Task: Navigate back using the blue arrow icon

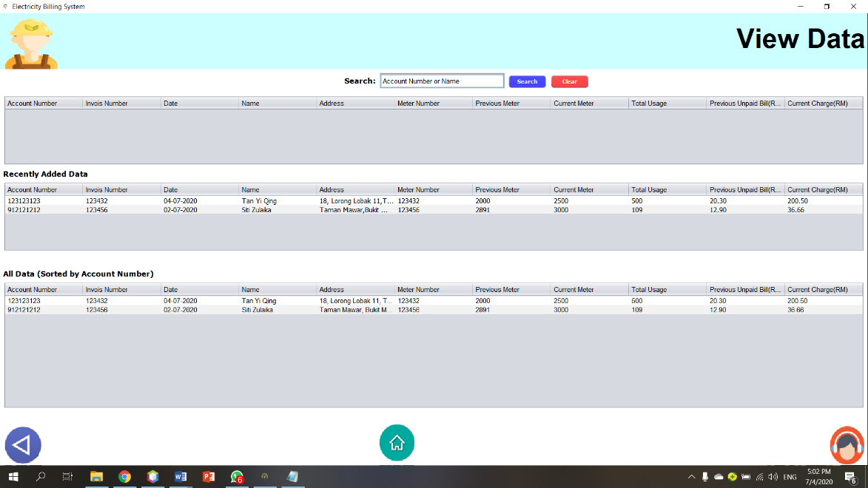Action: [22, 444]
